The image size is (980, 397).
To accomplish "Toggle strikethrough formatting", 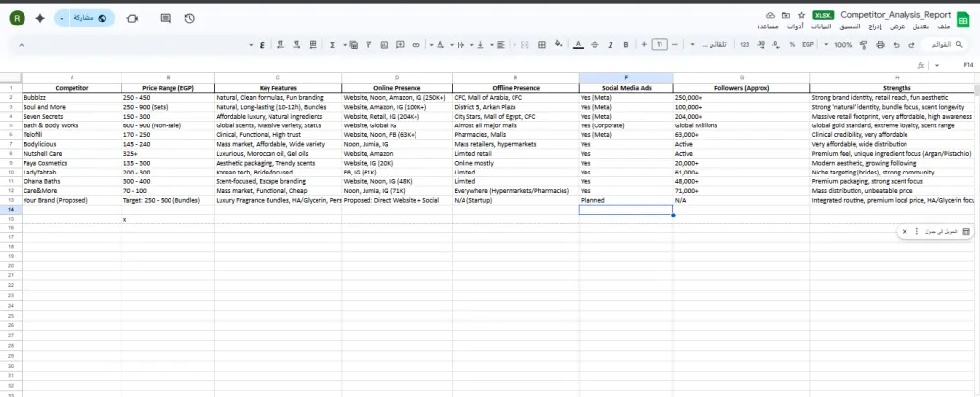I will tap(595, 45).
